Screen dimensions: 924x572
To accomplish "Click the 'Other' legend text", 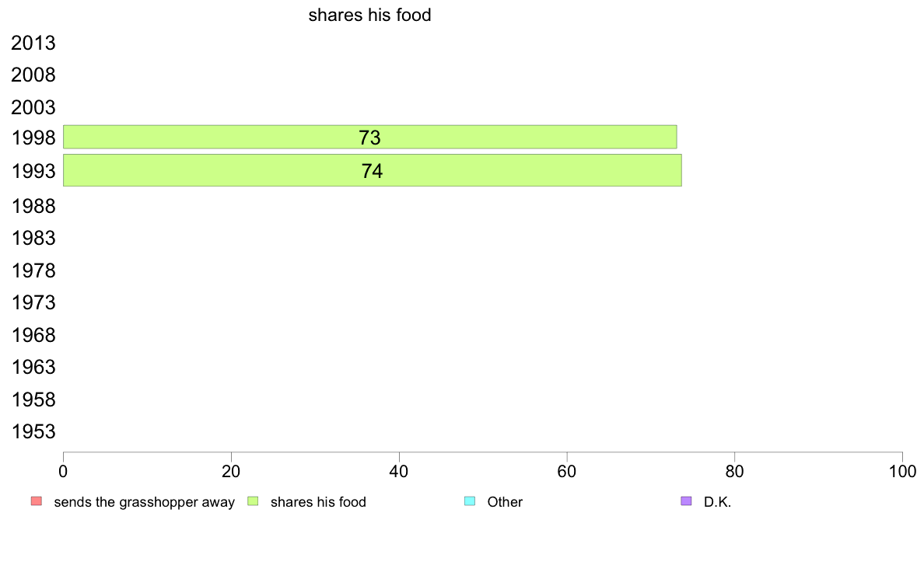I will click(505, 502).
